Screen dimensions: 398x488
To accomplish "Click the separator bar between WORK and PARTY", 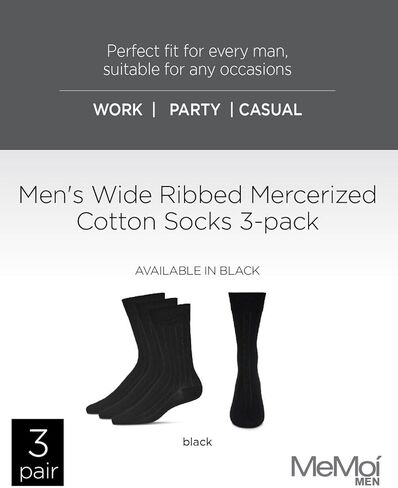I will [154, 110].
